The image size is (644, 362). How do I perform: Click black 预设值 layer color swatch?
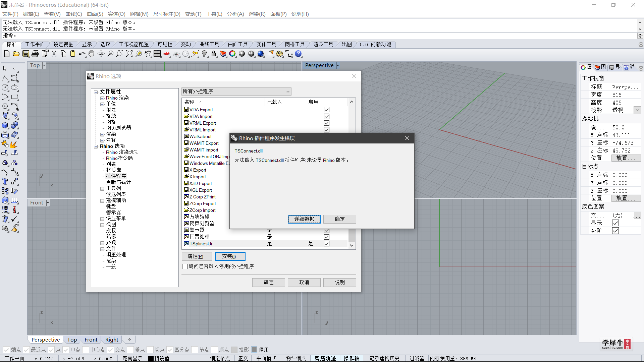151,359
